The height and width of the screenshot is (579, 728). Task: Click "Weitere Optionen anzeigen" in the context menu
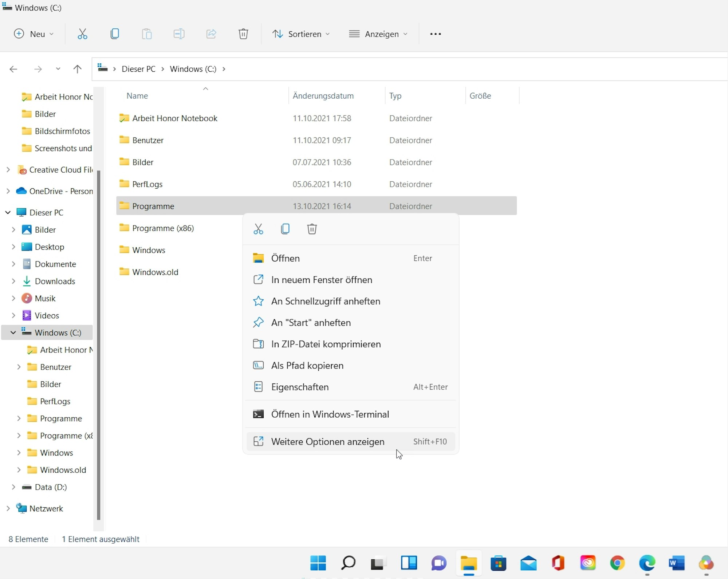pos(328,441)
